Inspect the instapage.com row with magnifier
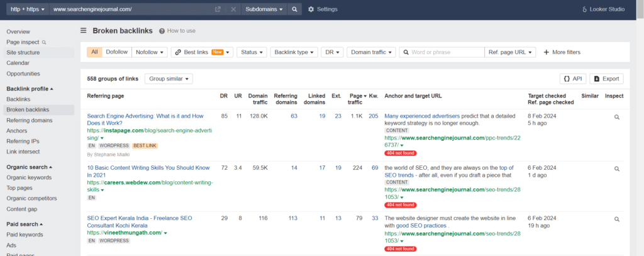The height and width of the screenshot is (256, 644). pyautogui.click(x=616, y=117)
